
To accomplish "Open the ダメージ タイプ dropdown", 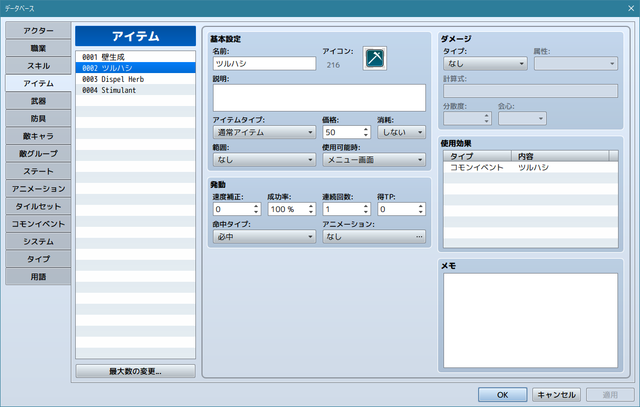I will click(x=485, y=64).
